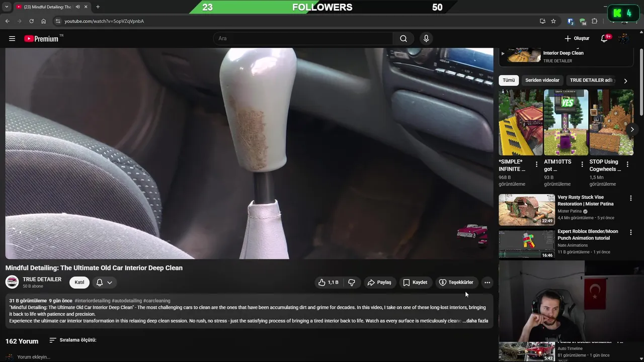Screen dimensions: 644x362
Task: Select the Tümü filter chip
Action: coord(509,80)
